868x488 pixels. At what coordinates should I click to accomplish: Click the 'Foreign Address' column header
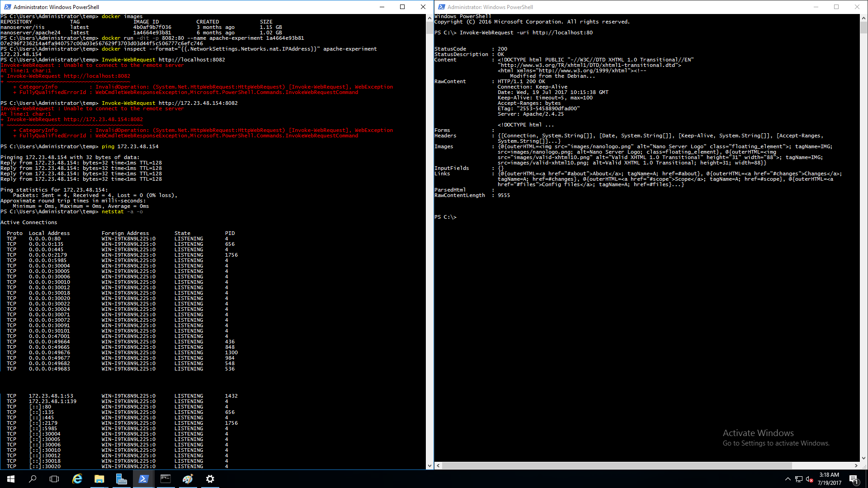click(x=125, y=233)
